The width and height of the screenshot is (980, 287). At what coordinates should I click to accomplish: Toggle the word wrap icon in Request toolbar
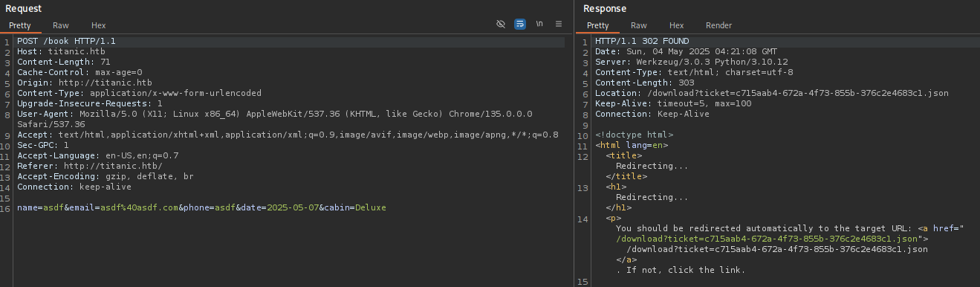(x=520, y=24)
